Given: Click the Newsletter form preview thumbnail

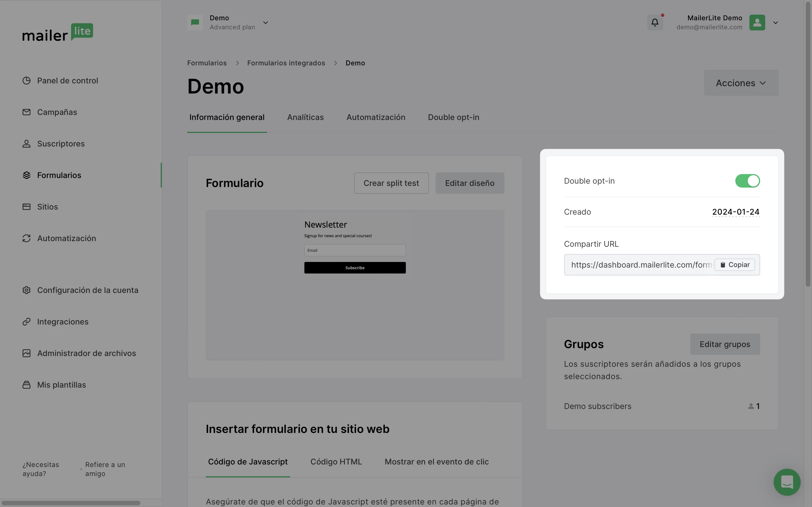Looking at the screenshot, I should (355, 285).
